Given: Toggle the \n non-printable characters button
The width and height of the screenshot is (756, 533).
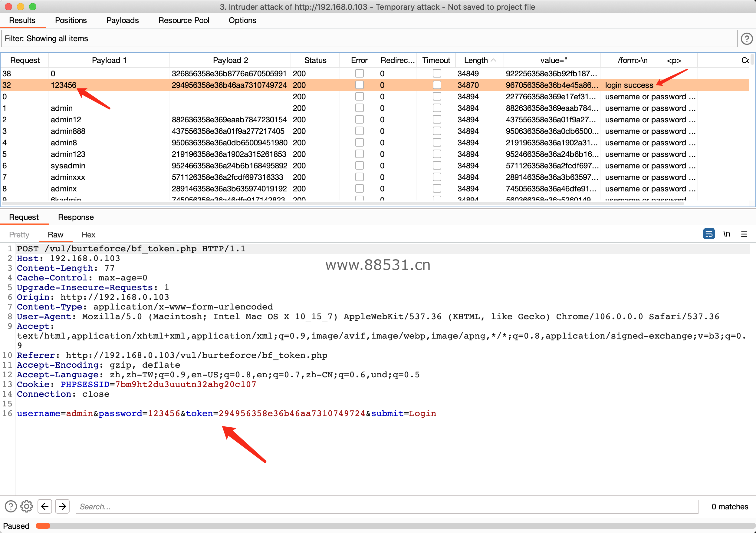Looking at the screenshot, I should coord(726,234).
